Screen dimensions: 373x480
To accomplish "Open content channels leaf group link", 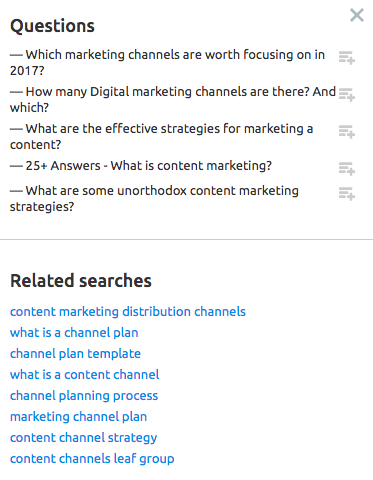I will (92, 459).
